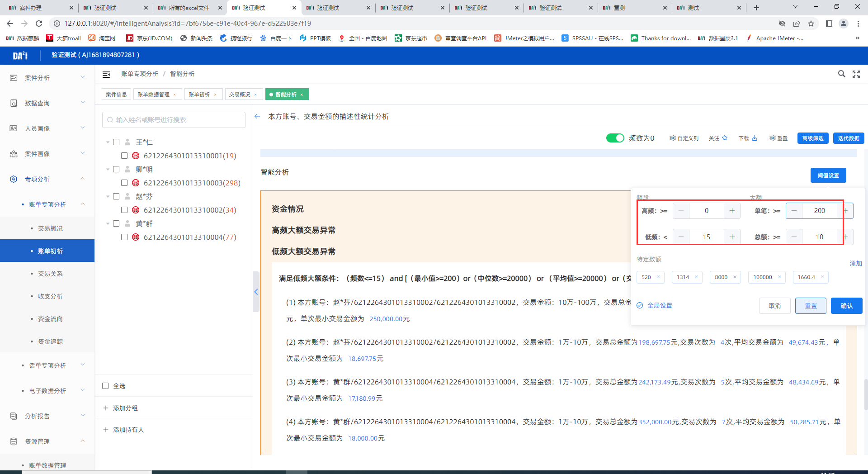This screenshot has height=474, width=868.
Task: Click the gear icon for 自定义列
Action: (x=672, y=138)
